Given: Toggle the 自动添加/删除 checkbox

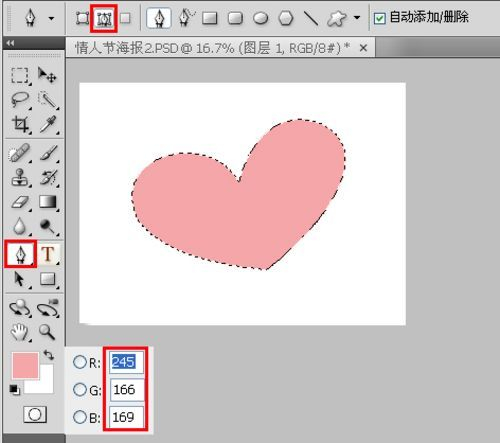Looking at the screenshot, I should click(x=379, y=18).
